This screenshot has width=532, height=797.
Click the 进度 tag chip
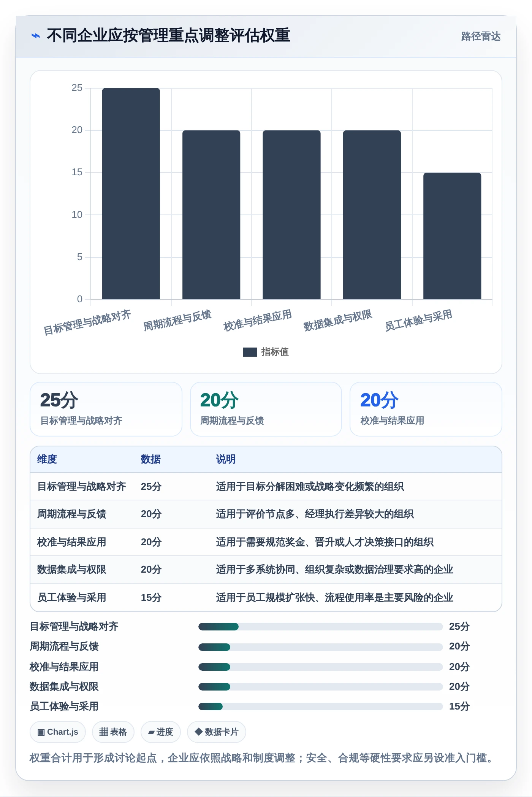tap(160, 732)
